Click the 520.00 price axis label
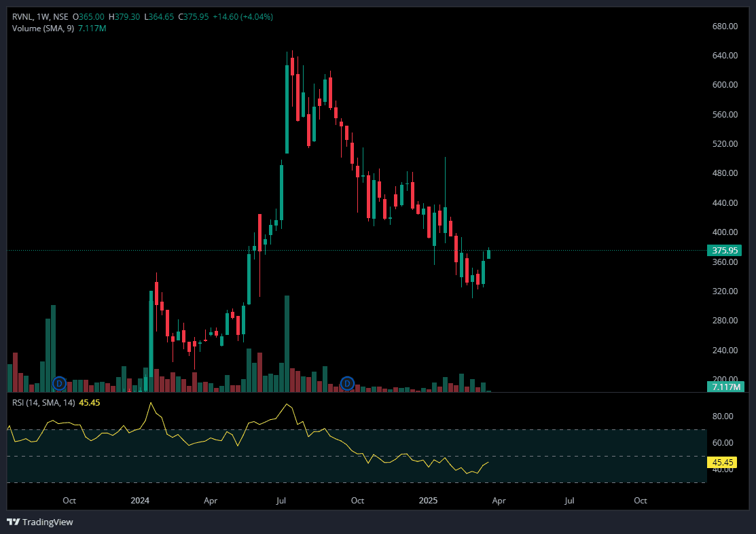Screen dimensions: 756x534 (x=725, y=144)
